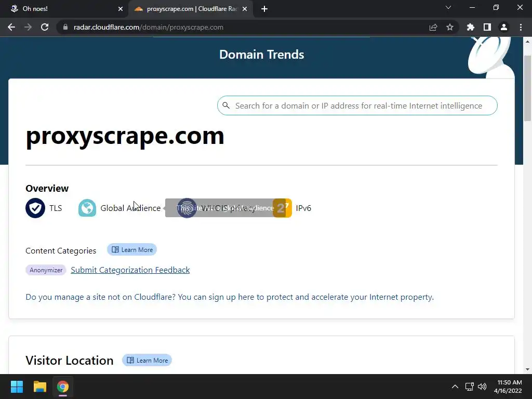
Task: Close the Oh noes! tab
Action: point(121,9)
